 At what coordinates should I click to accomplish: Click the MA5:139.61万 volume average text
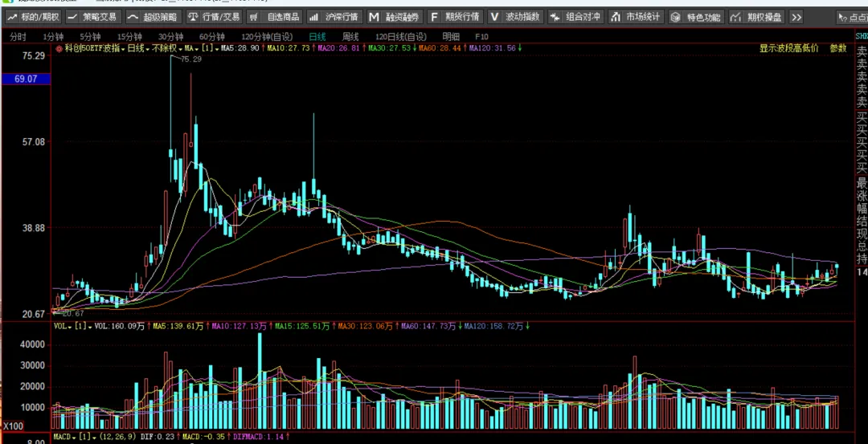(x=178, y=326)
